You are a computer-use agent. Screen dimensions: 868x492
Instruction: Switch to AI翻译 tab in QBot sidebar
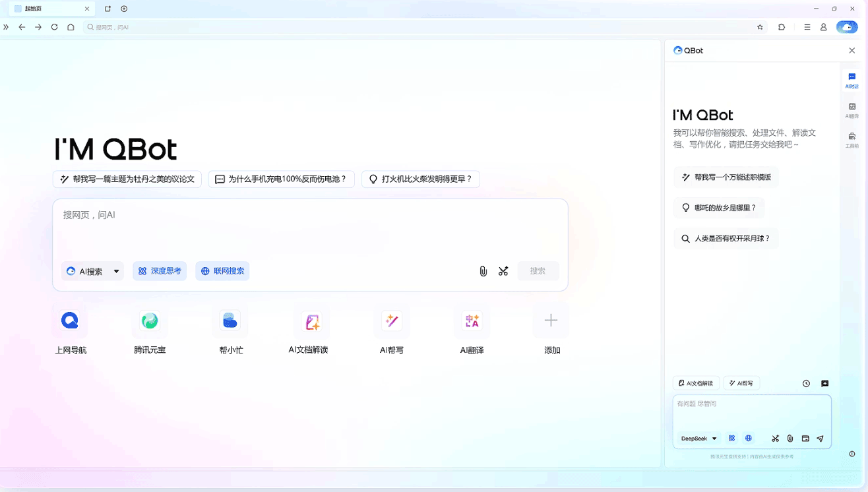[852, 110]
